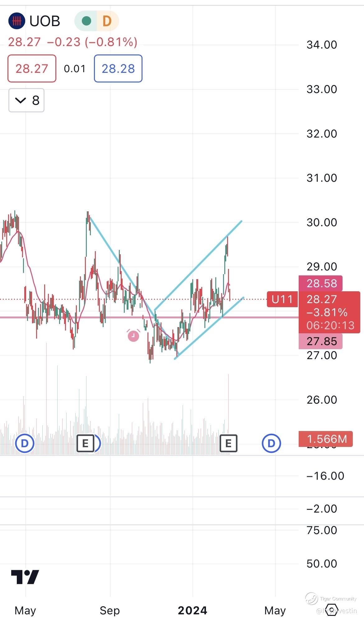Tap the blue 28.28 buy price box
The width and height of the screenshot is (364, 619).
click(x=118, y=68)
